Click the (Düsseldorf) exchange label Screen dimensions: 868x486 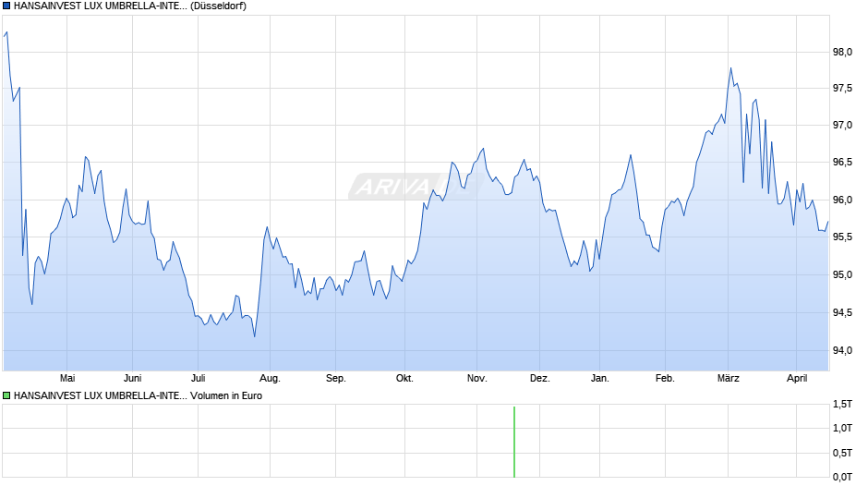(218, 6)
